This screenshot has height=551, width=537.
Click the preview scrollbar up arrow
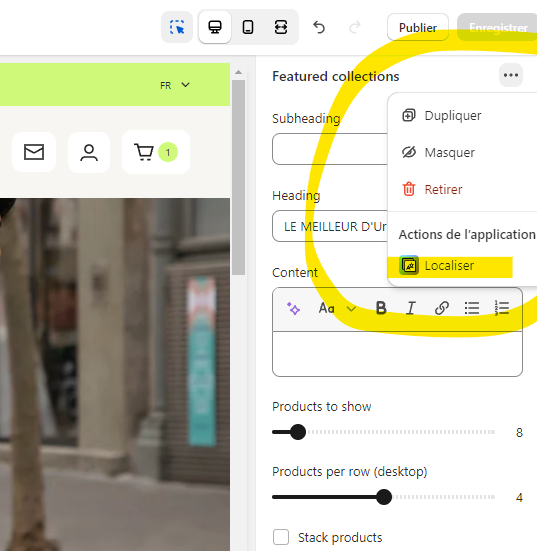[239, 72]
